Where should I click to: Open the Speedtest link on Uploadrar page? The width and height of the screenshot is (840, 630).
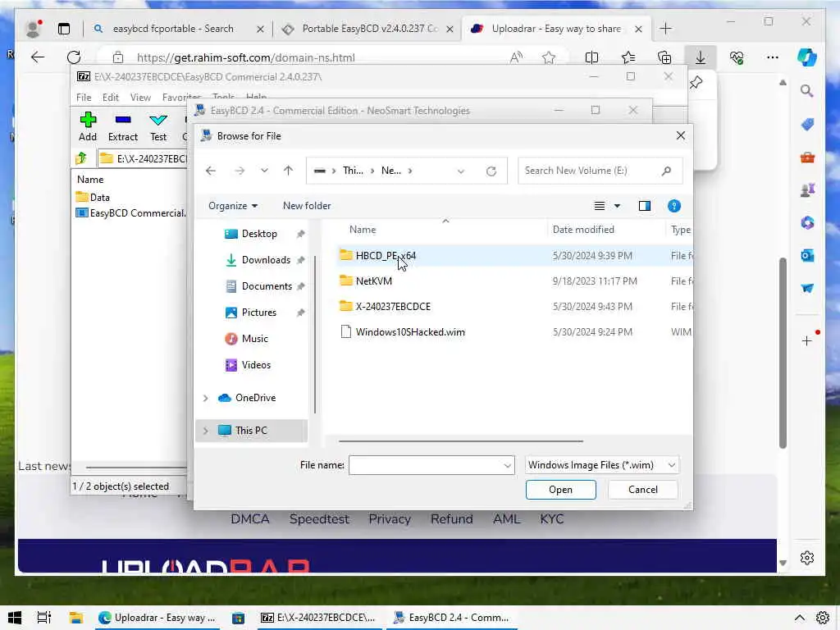[x=319, y=519]
